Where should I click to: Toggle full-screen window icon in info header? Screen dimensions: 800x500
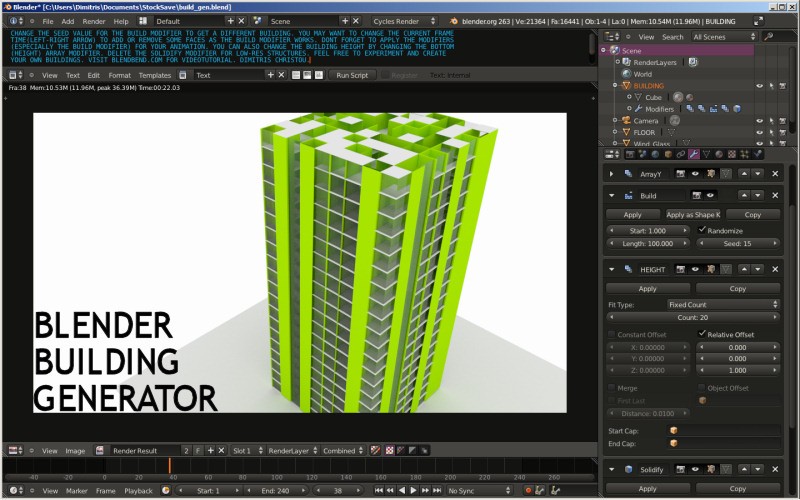click(759, 21)
